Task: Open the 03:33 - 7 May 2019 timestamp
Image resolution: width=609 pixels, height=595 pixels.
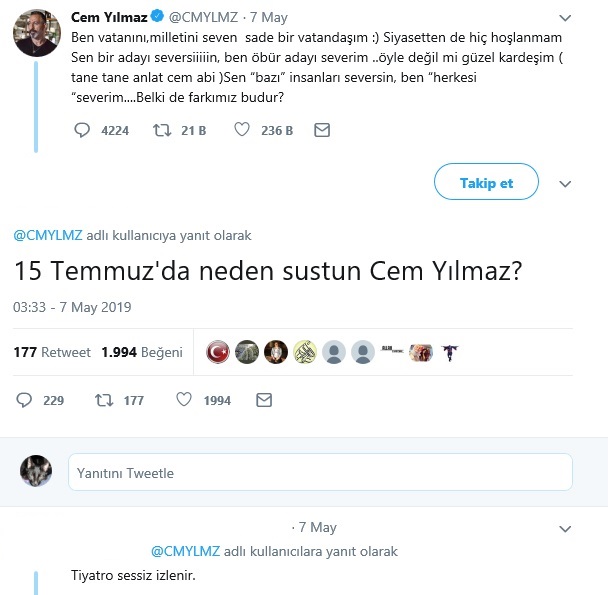Action: click(x=72, y=307)
